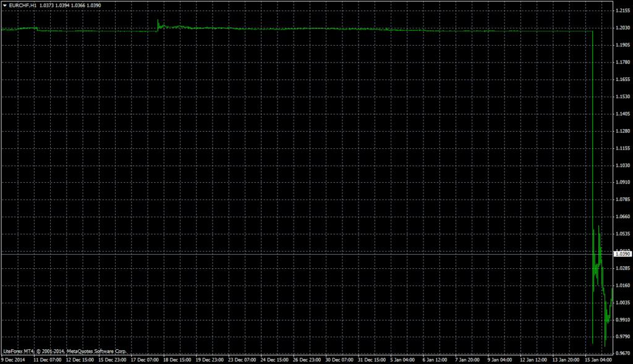Expand the symbol info via the left arrow marker
Screen dimensions: 633x364
coord(5,5)
